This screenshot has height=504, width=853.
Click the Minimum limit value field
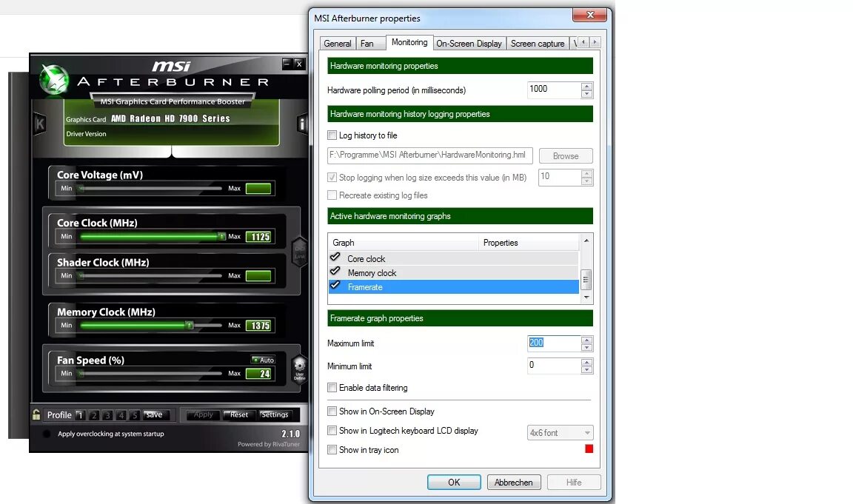coord(554,366)
